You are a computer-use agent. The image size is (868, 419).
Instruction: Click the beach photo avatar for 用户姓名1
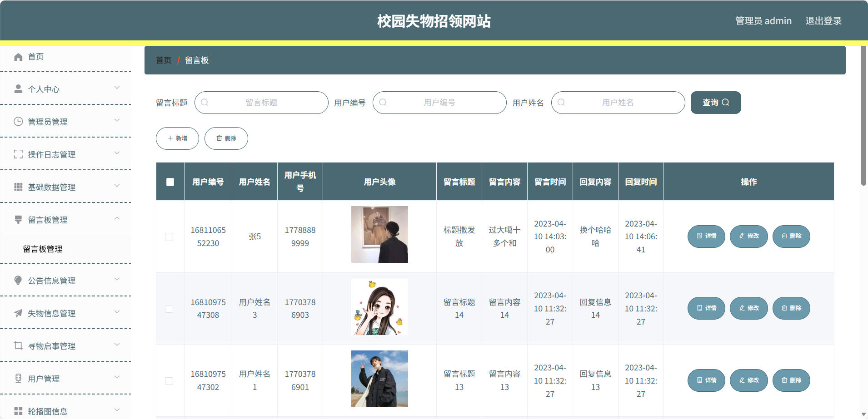[379, 379]
